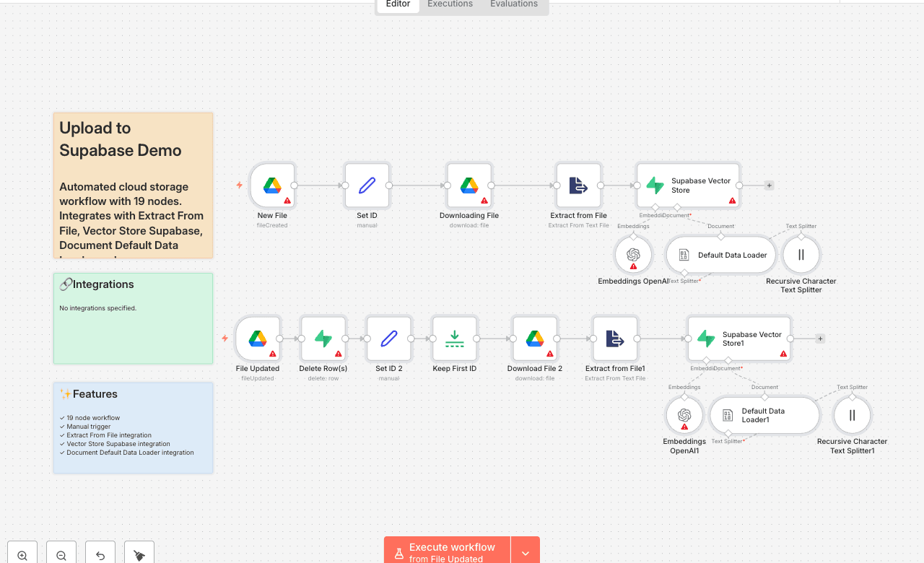The width and height of the screenshot is (924, 563).
Task: Click plus connector after Supabase Vector Store1
Action: 820,339
